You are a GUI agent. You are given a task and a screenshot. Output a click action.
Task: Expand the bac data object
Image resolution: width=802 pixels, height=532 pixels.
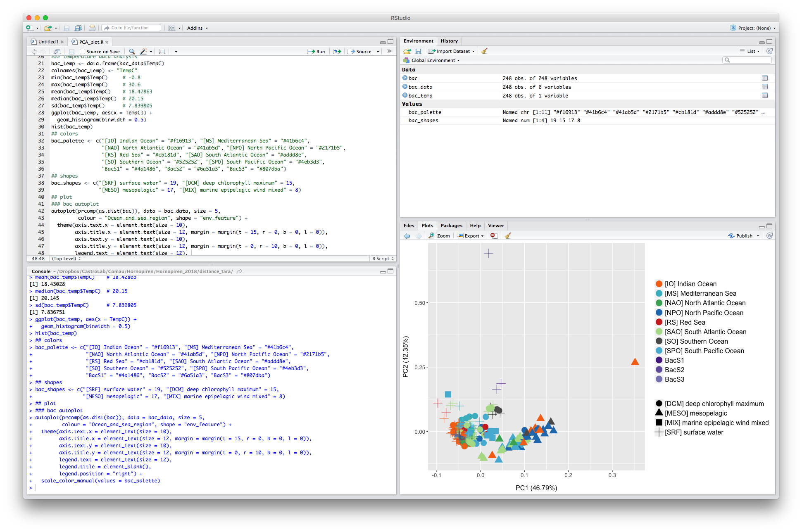(x=405, y=78)
